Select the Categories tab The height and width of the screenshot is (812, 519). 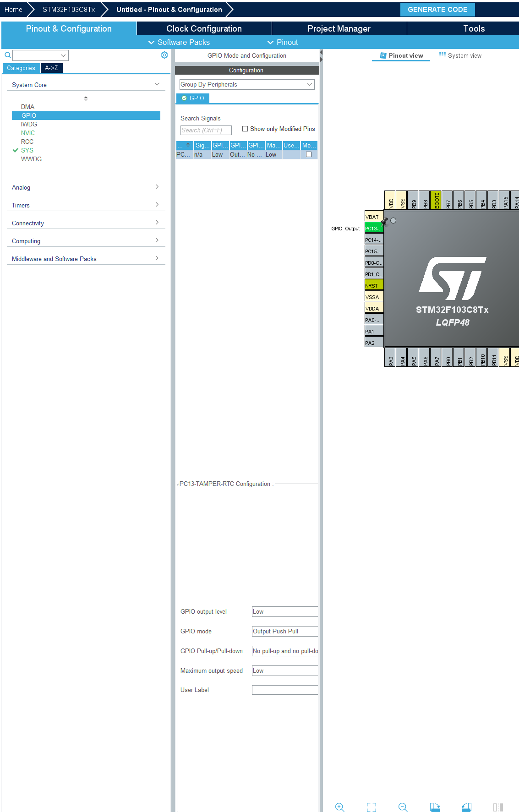pyautogui.click(x=21, y=68)
